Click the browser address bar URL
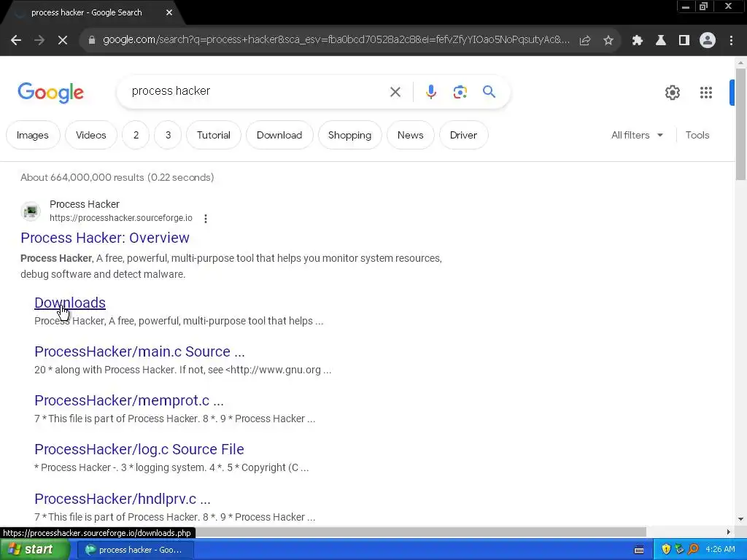The width and height of the screenshot is (747, 560). (x=336, y=40)
